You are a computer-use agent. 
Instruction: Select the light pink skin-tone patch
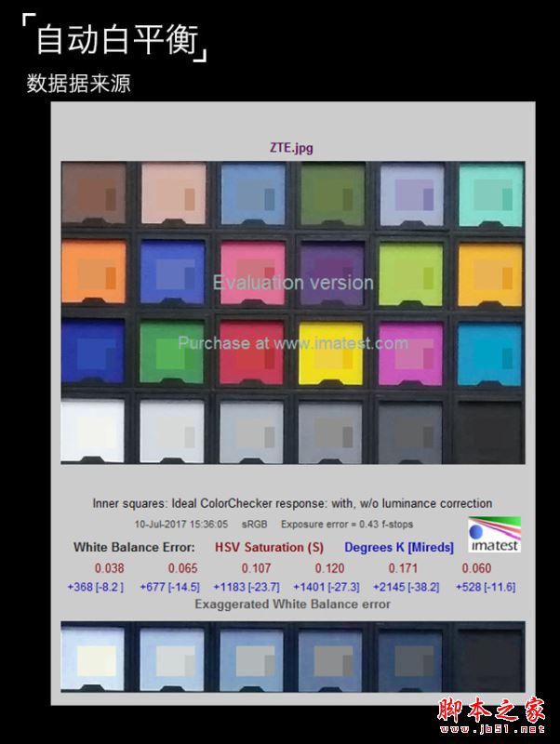tap(174, 193)
